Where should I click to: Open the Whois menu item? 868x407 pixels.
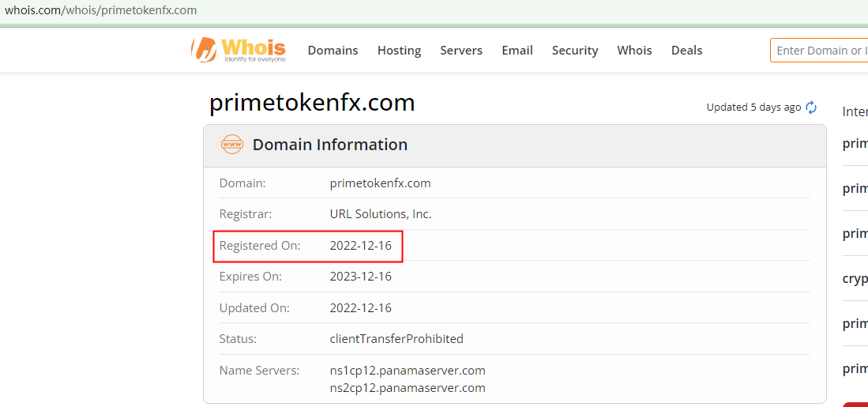(x=634, y=51)
